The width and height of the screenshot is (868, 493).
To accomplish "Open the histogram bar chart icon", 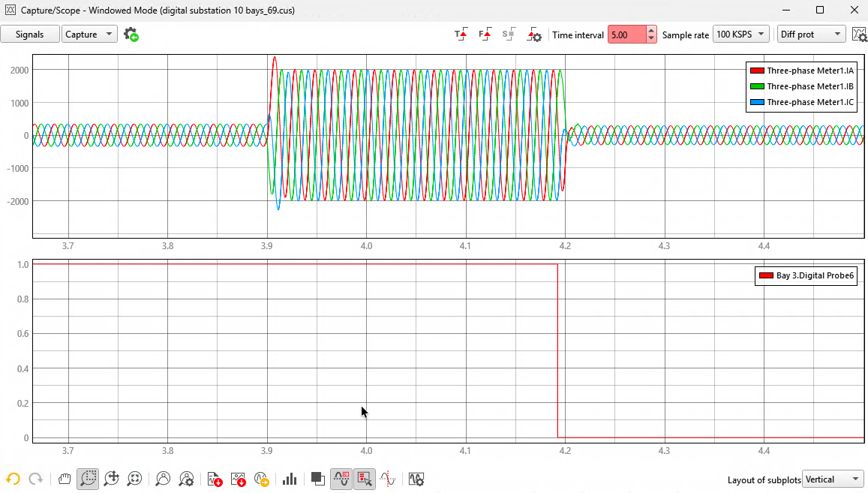I will click(x=290, y=479).
